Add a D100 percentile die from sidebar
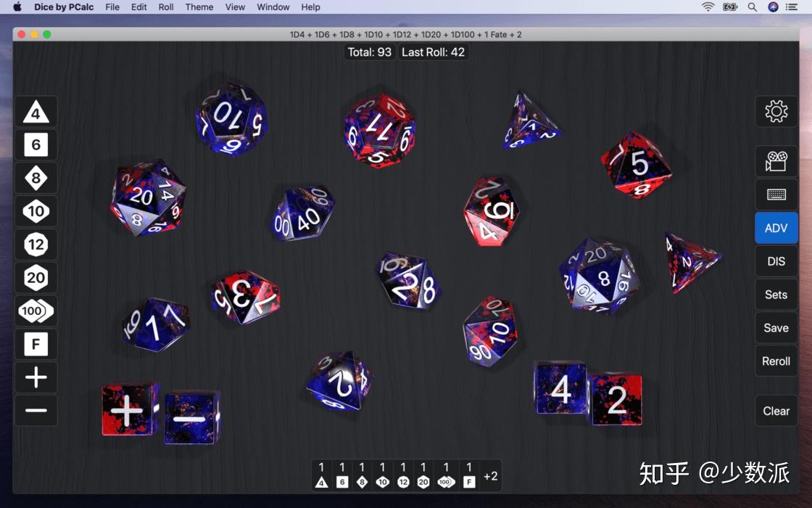 point(36,311)
